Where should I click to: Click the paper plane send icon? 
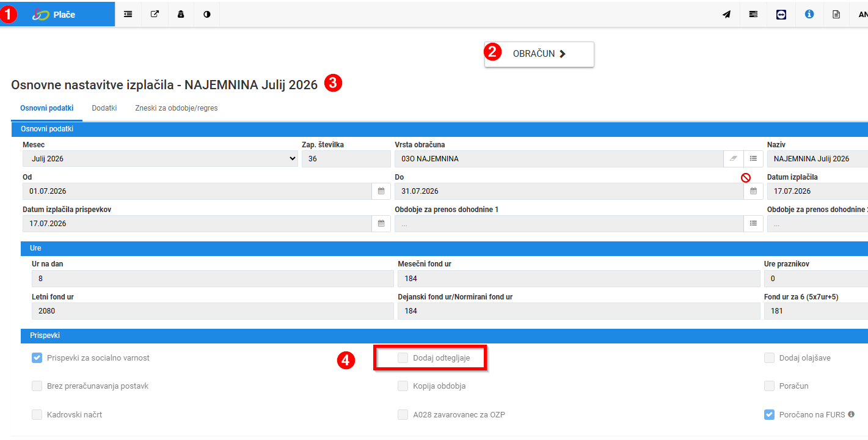(x=726, y=14)
